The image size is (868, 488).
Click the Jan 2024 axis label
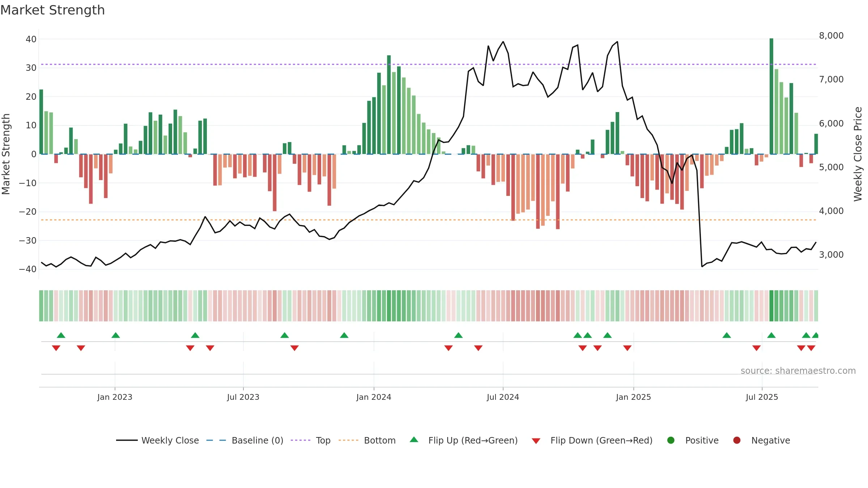[374, 397]
